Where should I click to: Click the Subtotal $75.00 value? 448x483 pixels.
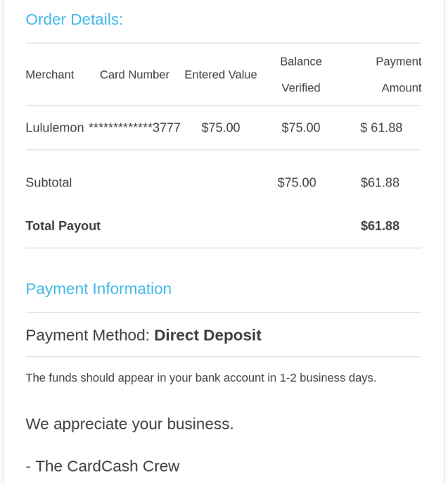[296, 182]
